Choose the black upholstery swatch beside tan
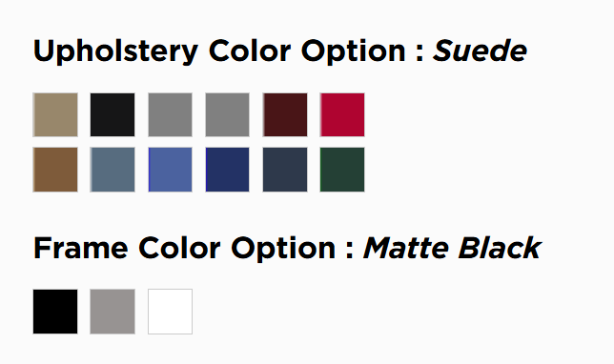This screenshot has height=364, width=614. click(x=113, y=114)
